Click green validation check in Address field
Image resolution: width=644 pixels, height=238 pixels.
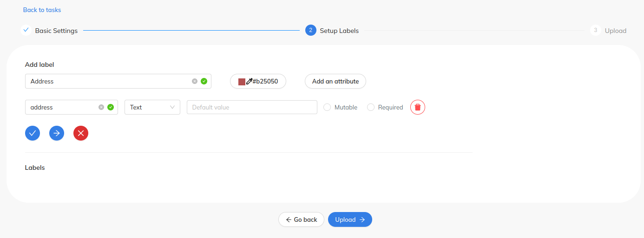tap(204, 81)
